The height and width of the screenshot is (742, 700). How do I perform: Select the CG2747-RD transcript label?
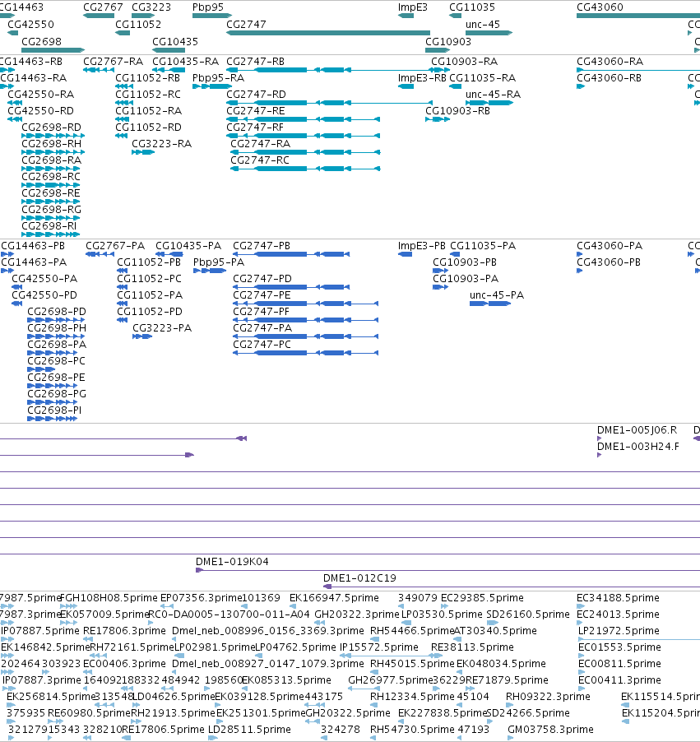click(x=256, y=94)
